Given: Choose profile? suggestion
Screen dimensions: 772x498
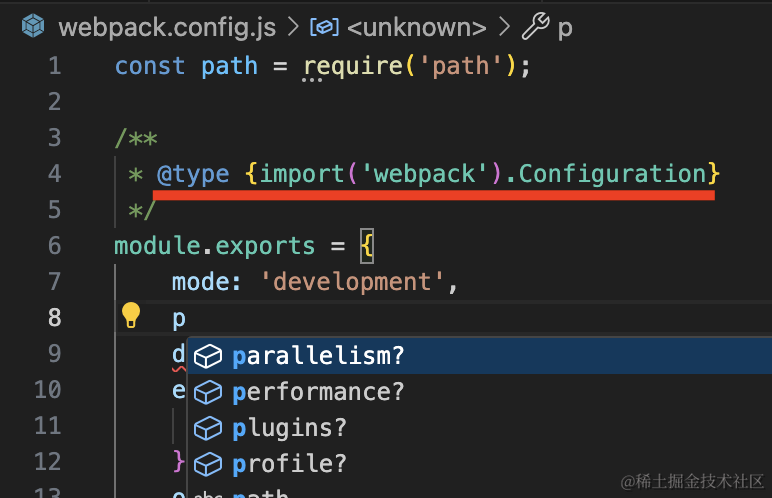Looking at the screenshot, I should point(480,464).
